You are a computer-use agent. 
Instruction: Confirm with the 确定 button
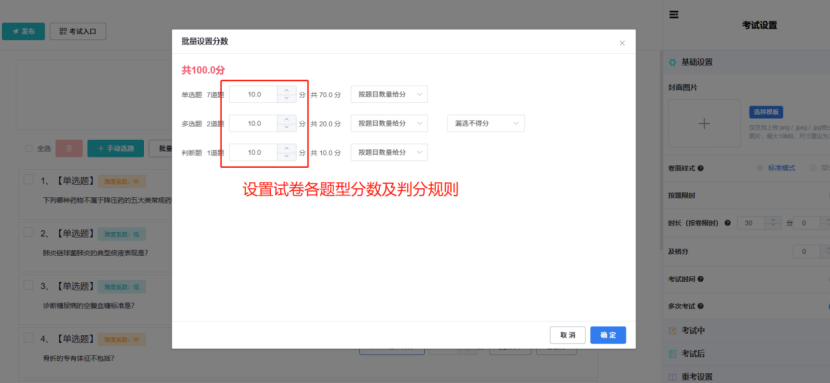(x=608, y=335)
